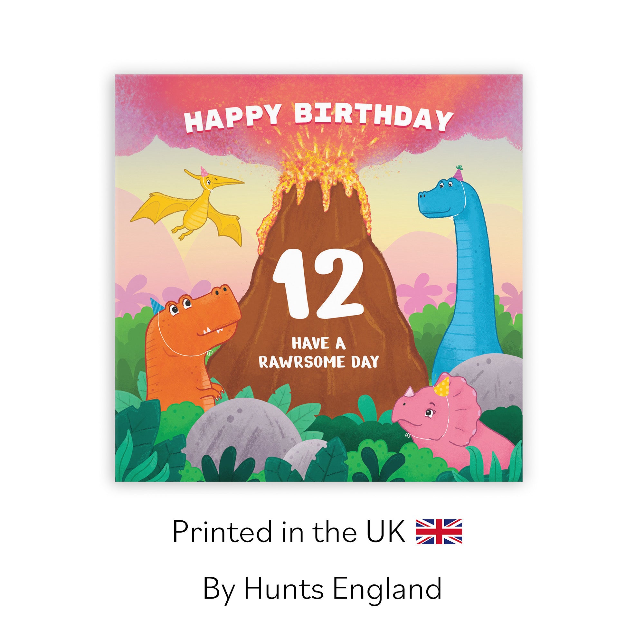
Task: Click the HAPPY BIRTHDAY heading text
Action: 319,117
